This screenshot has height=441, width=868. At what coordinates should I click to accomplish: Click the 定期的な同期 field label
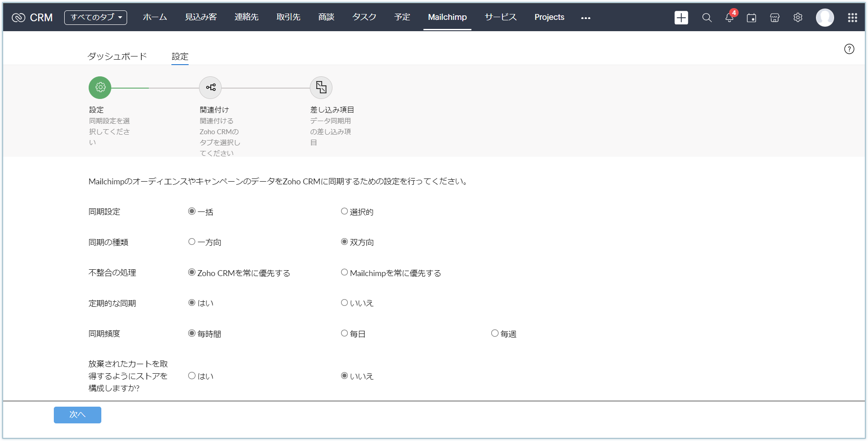click(112, 303)
